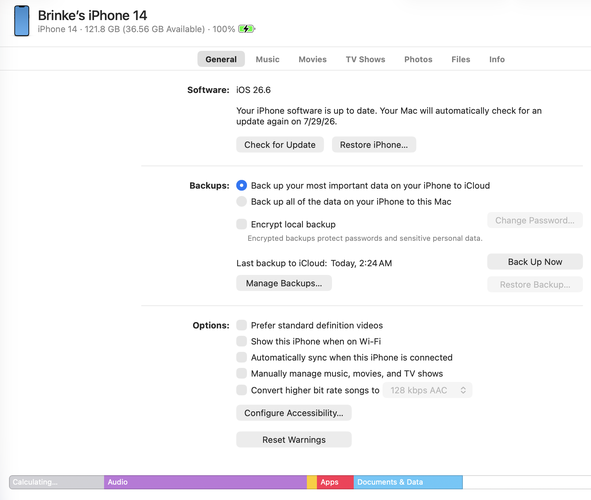
Task: Enable Show this iPhone when on Wi-Fi
Action: click(242, 341)
